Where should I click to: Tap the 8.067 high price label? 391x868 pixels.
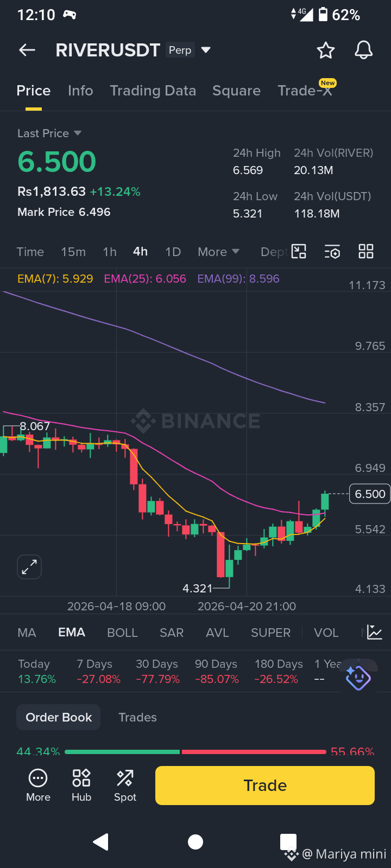[35, 426]
